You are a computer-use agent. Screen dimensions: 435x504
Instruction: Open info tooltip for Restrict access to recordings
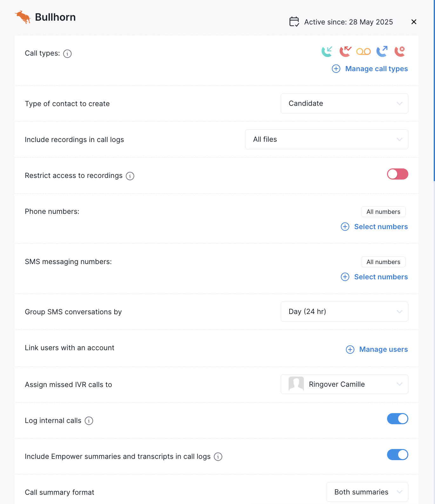130,176
